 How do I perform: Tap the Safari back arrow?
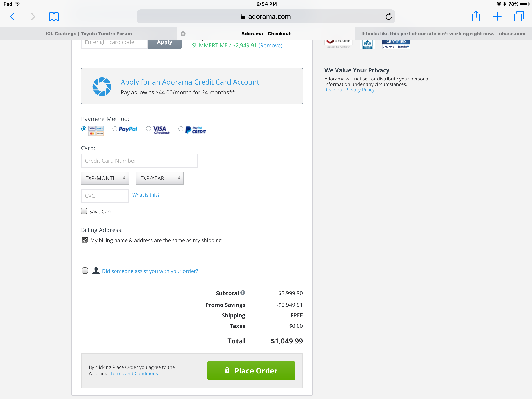(12, 17)
